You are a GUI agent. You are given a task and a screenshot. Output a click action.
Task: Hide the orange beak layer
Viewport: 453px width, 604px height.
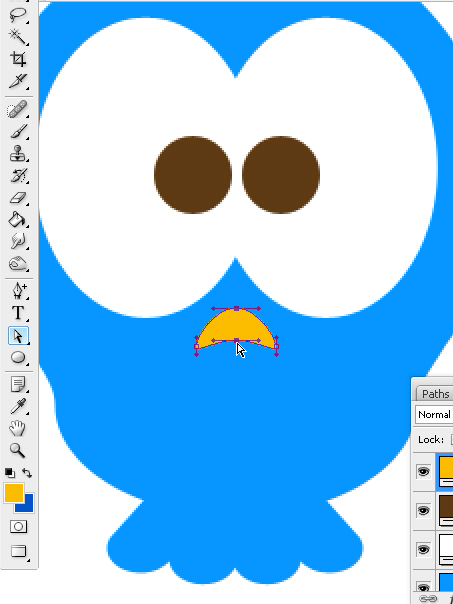click(x=423, y=471)
